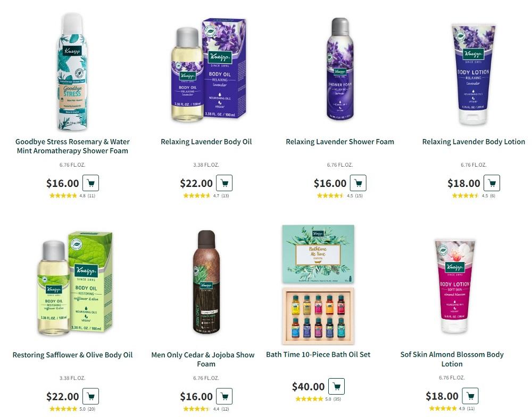Open 4.7 star rating of Lavender Body Oil

206,195
